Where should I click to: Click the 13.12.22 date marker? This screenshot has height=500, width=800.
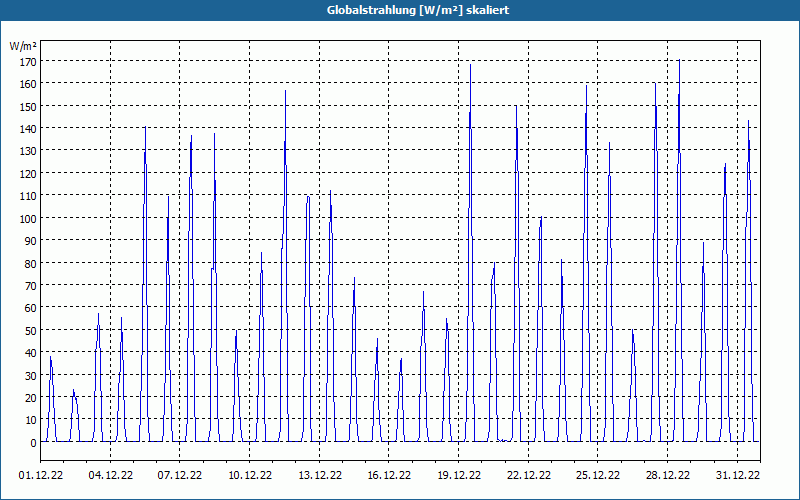320,475
